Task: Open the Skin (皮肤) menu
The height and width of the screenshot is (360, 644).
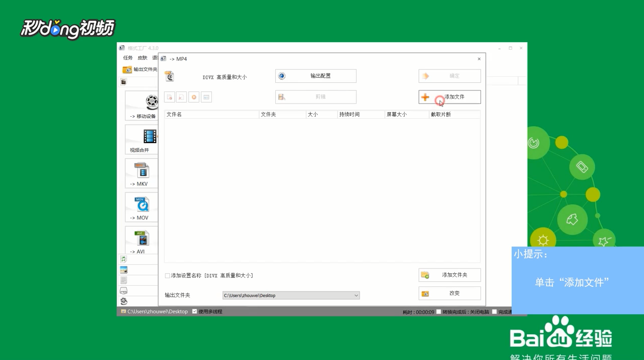Action: click(142, 58)
